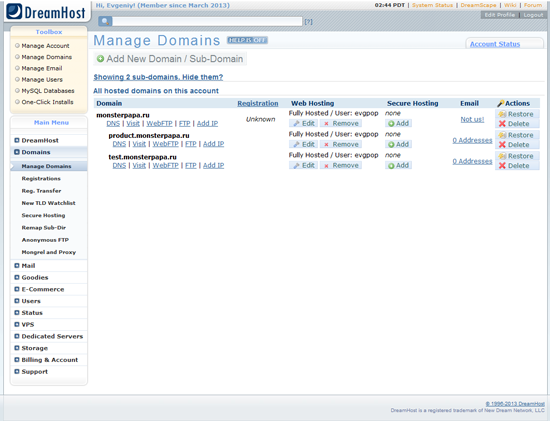
Task: Click the green Add New Domain plus icon
Action: [x=100, y=59]
